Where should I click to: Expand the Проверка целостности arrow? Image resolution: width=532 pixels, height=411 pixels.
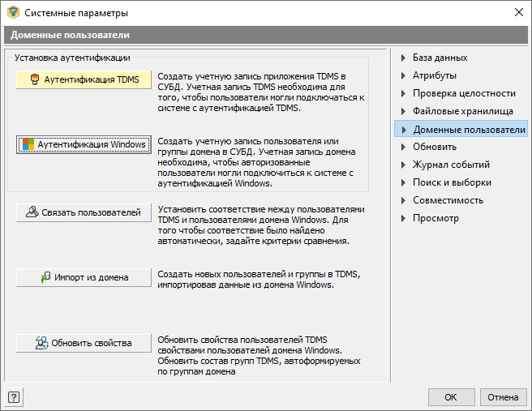(x=403, y=93)
